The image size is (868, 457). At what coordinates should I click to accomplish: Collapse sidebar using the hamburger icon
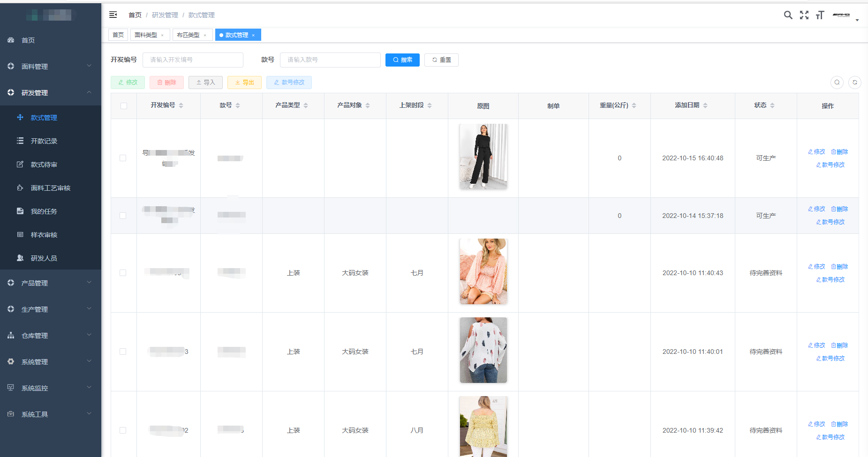point(113,15)
